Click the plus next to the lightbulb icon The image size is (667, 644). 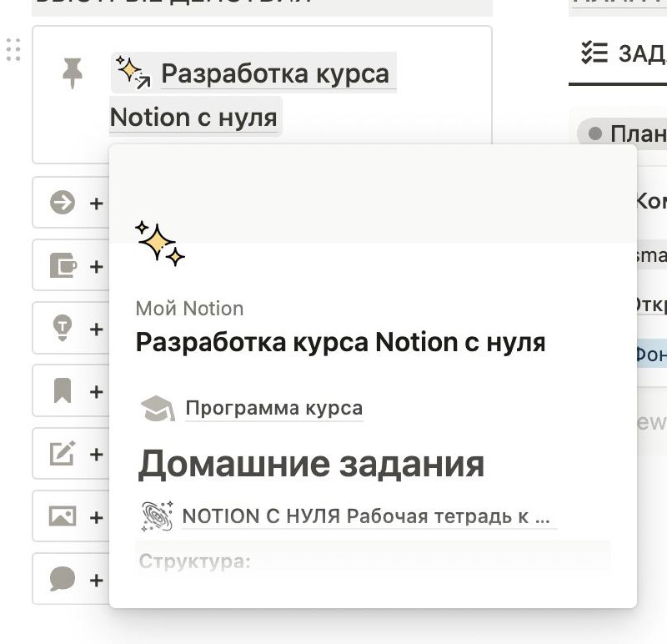click(97, 329)
